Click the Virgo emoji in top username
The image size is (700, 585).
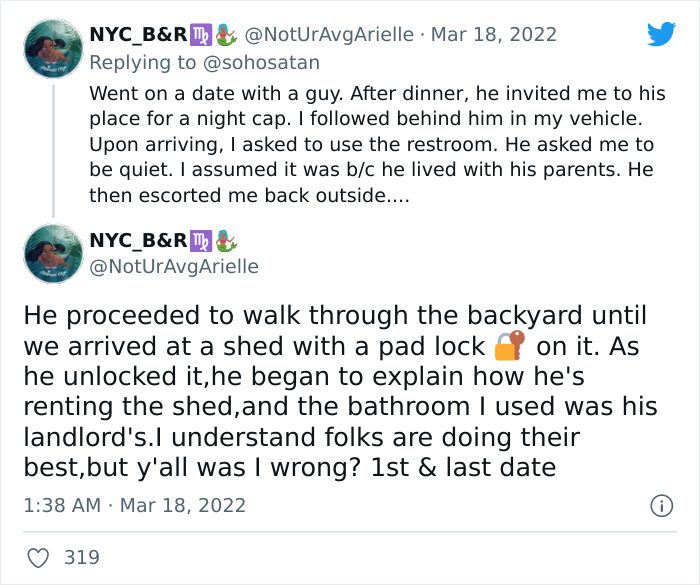(x=202, y=35)
